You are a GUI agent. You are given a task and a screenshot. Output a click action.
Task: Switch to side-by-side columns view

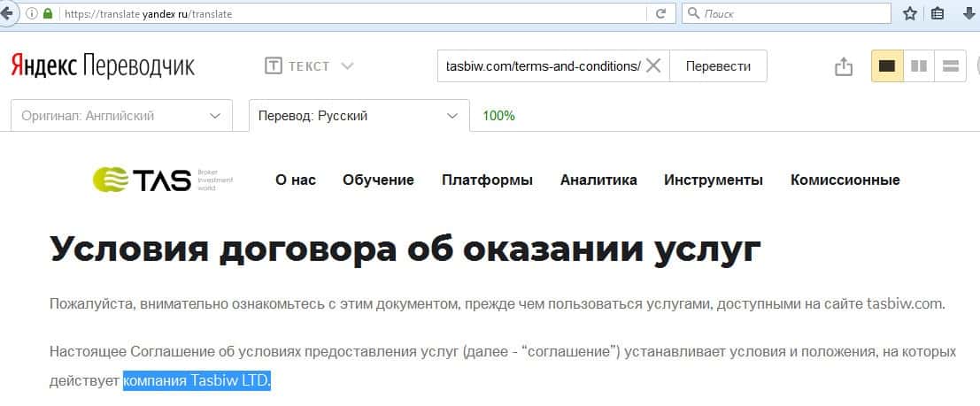click(x=919, y=66)
